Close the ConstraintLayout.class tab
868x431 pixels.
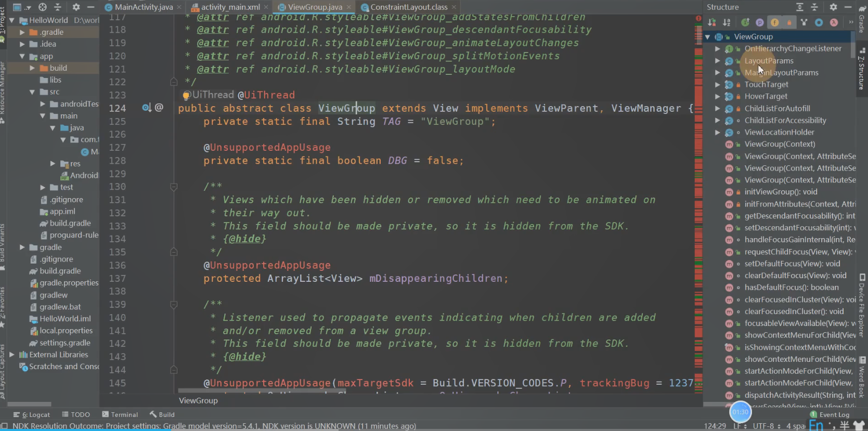point(454,7)
